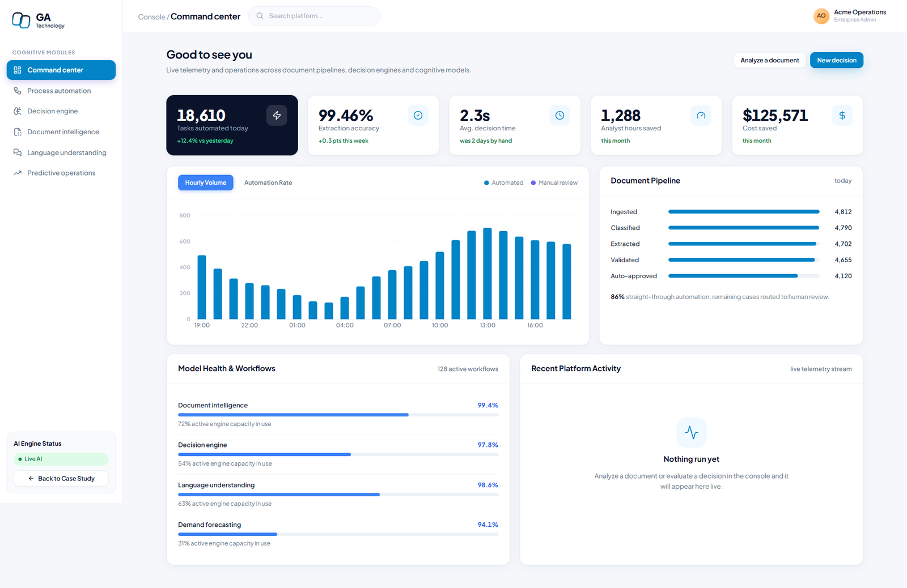Viewport: 907px width, 588px height.
Task: Click the 128 active workflows label
Action: (468, 369)
